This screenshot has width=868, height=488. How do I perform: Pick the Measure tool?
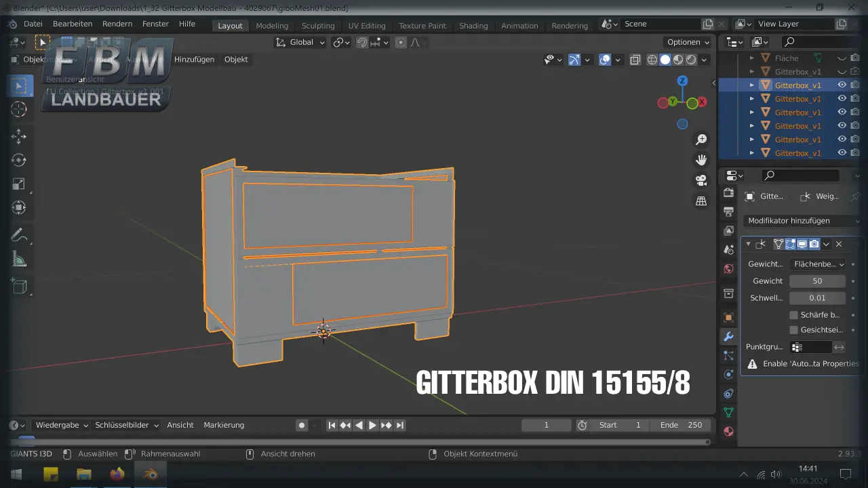click(20, 260)
